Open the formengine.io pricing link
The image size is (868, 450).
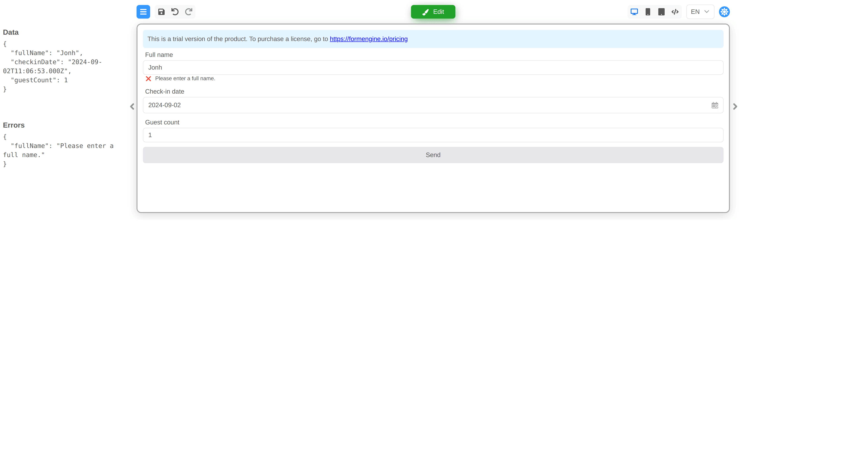(369, 39)
